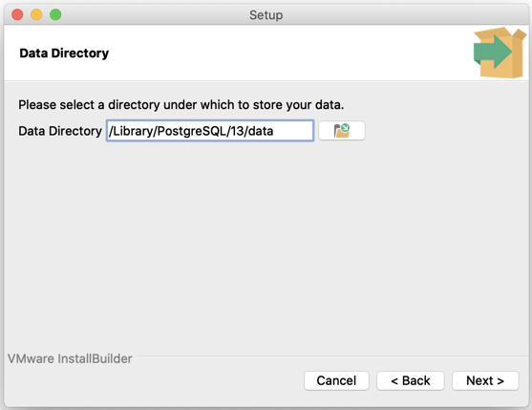Click the white header area beside the heading
This screenshot has width=532, height=410.
(288, 53)
